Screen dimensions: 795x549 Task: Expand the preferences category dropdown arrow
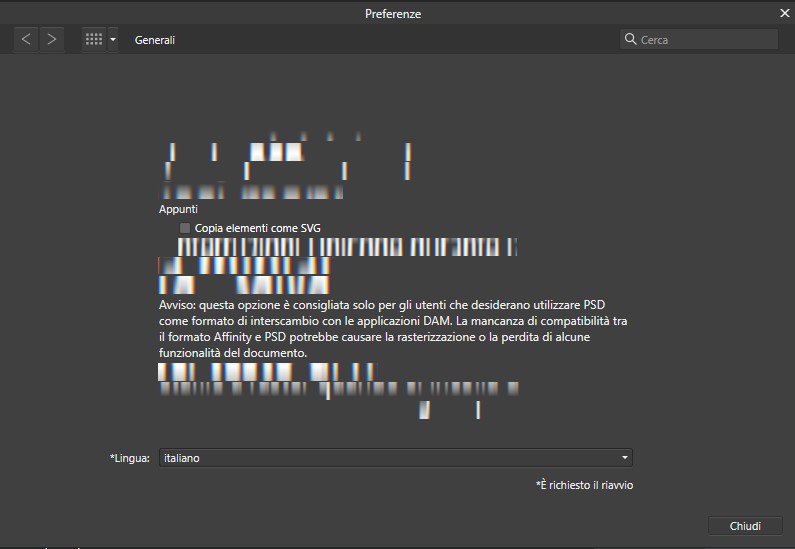tap(113, 39)
